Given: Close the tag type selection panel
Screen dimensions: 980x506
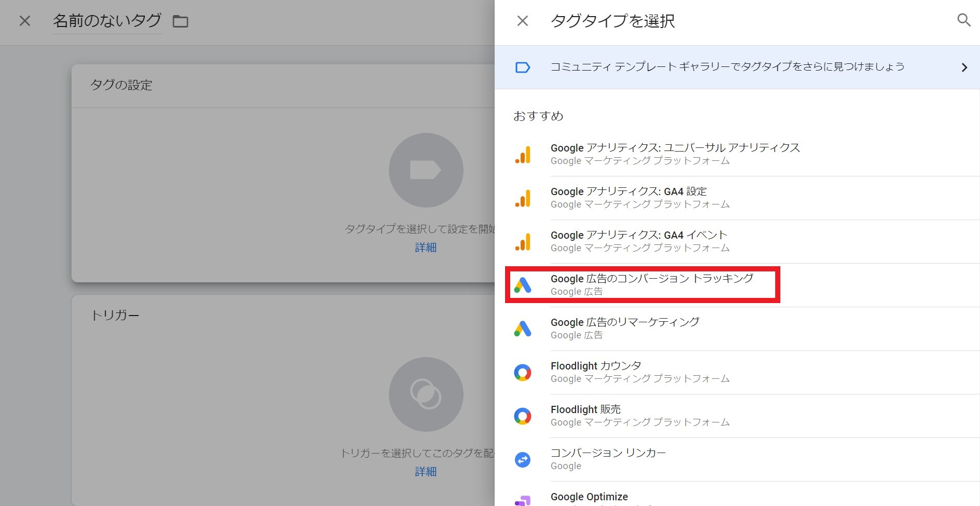Looking at the screenshot, I should (x=523, y=21).
